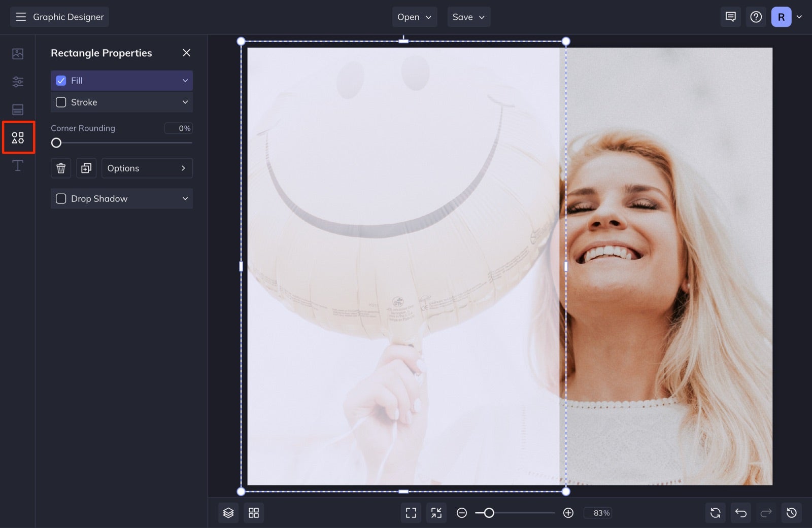Screen dimensions: 812x528
Task: Enable the Stroke checkbox
Action: (x=60, y=102)
